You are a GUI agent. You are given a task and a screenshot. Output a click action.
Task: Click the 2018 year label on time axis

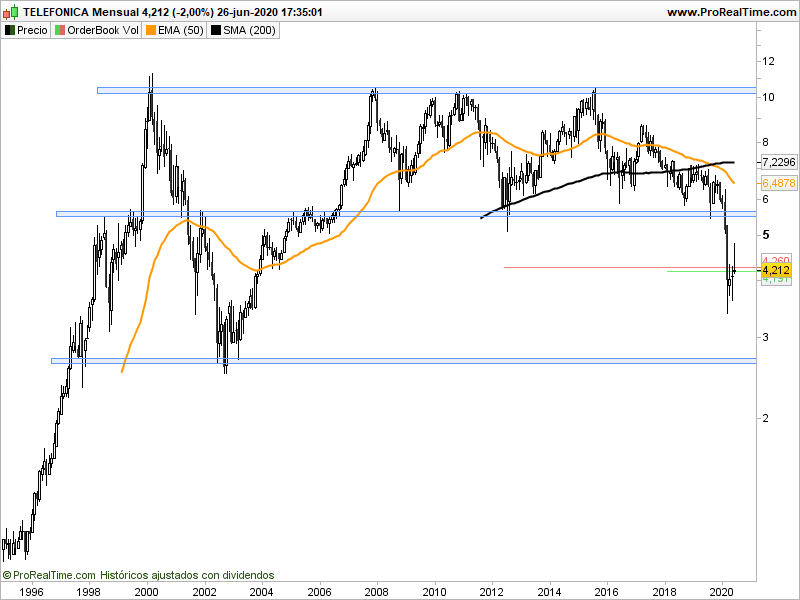665,592
